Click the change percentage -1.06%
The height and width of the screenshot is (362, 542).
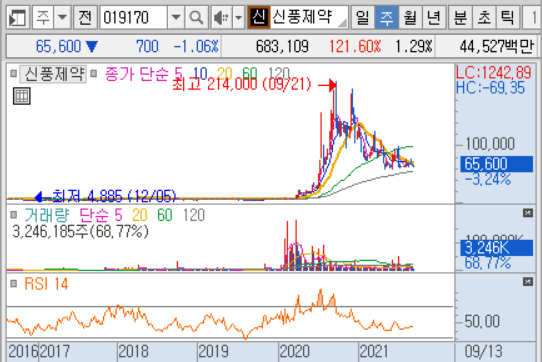pos(196,46)
